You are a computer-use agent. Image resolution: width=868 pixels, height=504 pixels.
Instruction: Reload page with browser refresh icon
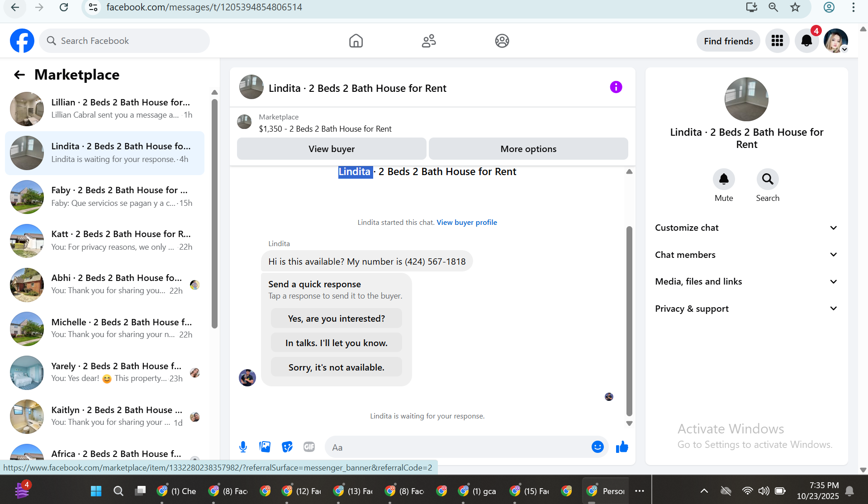64,7
